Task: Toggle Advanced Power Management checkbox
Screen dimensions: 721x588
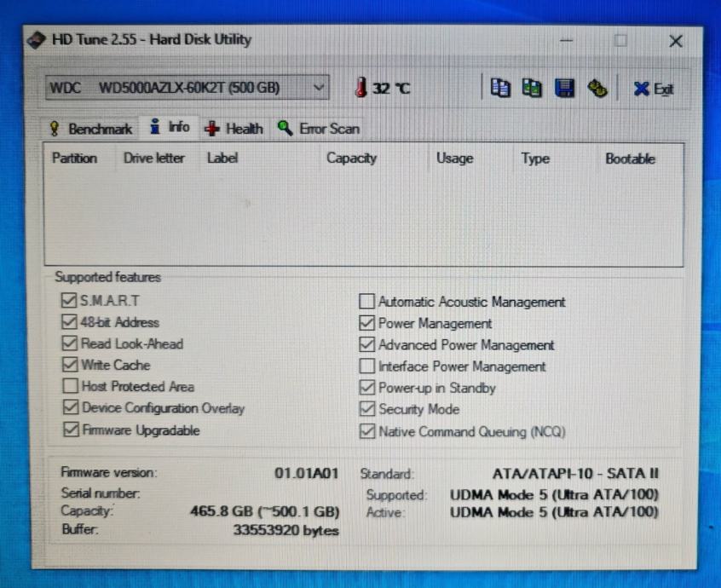Action: click(366, 345)
